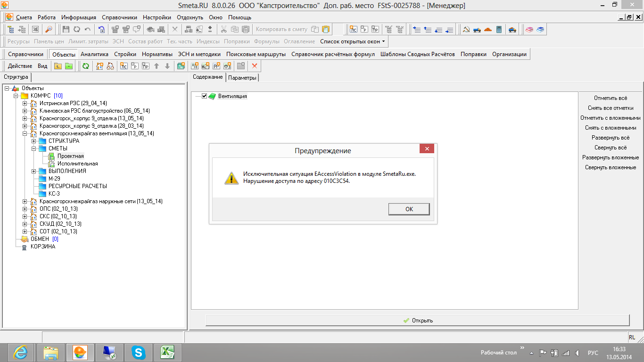Click the ЛС icon in the manager toolbar
This screenshot has width=644, height=362.
click(x=124, y=66)
